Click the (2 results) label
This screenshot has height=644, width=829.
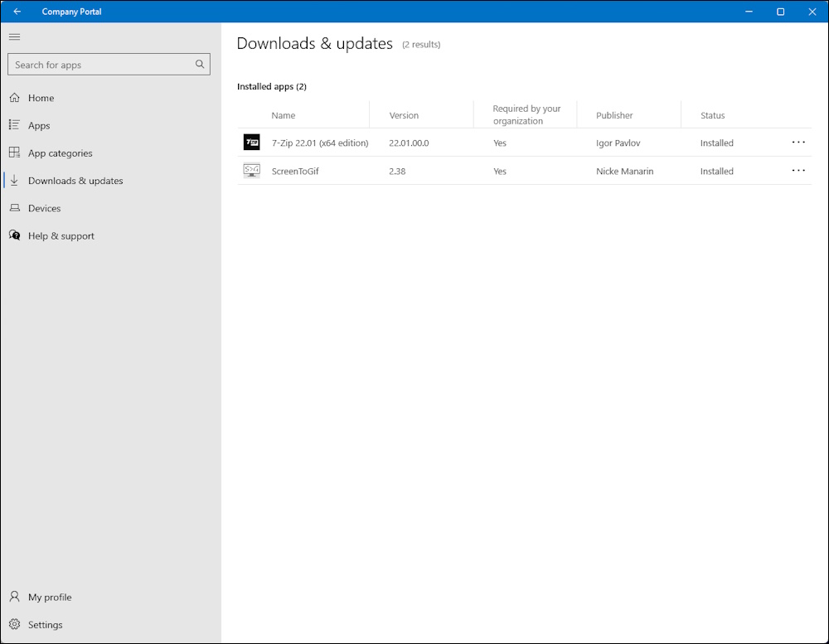(421, 45)
